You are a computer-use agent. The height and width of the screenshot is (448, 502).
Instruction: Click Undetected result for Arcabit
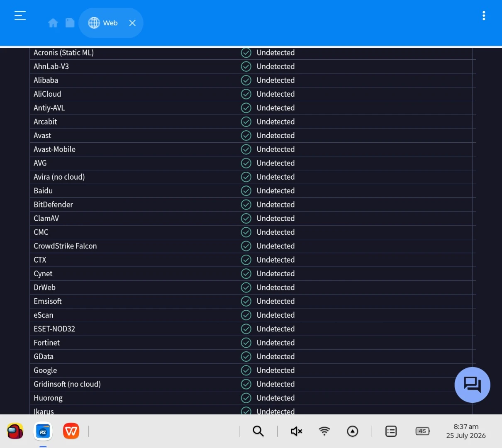[275, 122]
